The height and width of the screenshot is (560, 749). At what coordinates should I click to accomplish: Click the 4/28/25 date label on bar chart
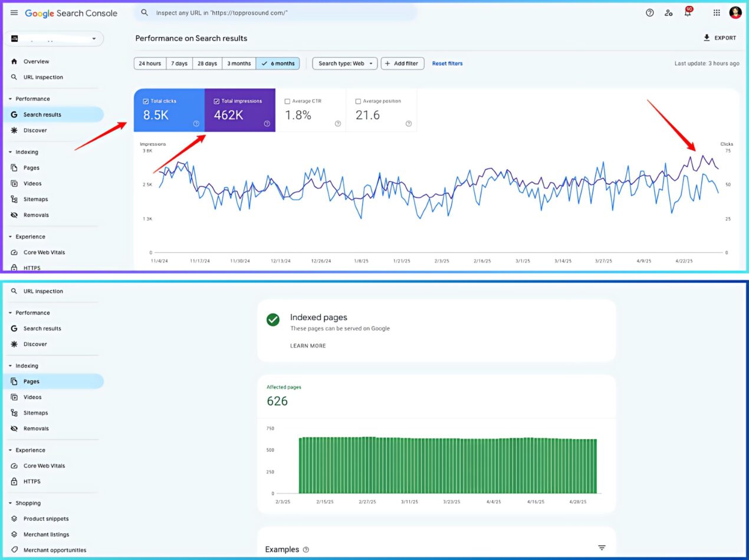tap(578, 502)
